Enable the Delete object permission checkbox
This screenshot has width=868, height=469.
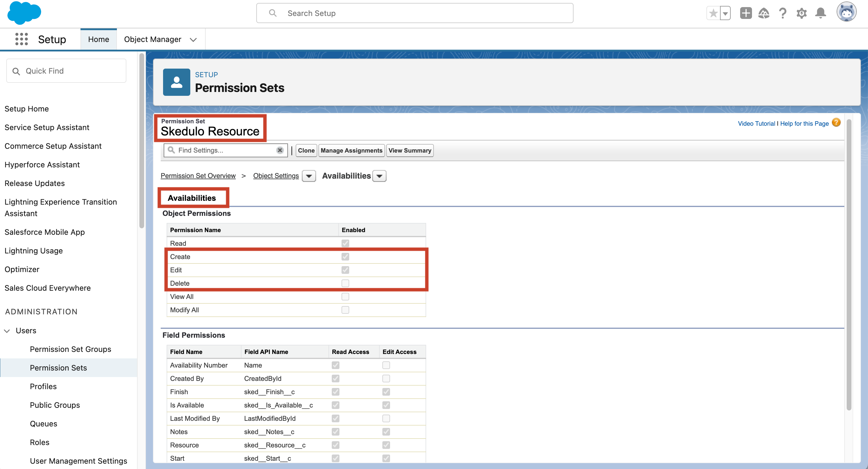pyautogui.click(x=345, y=283)
